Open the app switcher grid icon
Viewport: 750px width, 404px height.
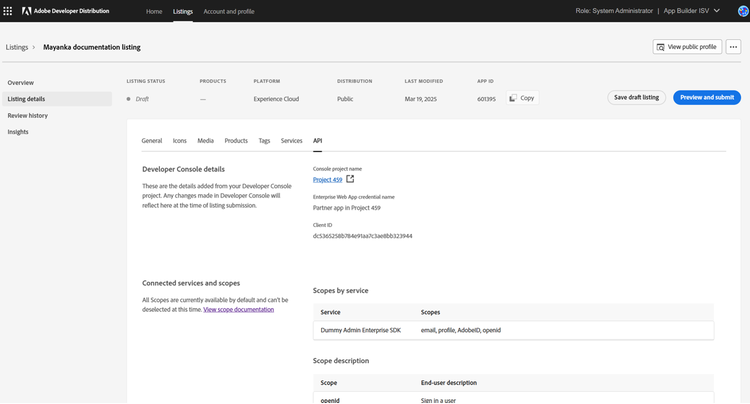click(x=8, y=11)
